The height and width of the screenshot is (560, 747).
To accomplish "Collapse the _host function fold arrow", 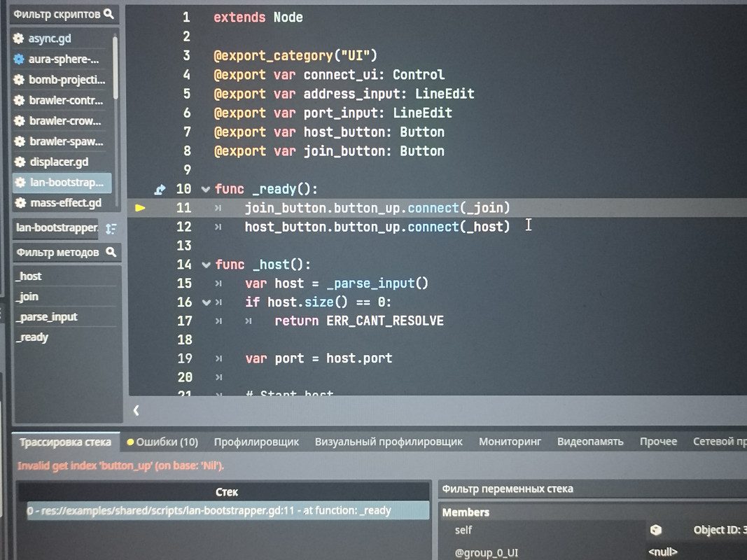I will (206, 265).
